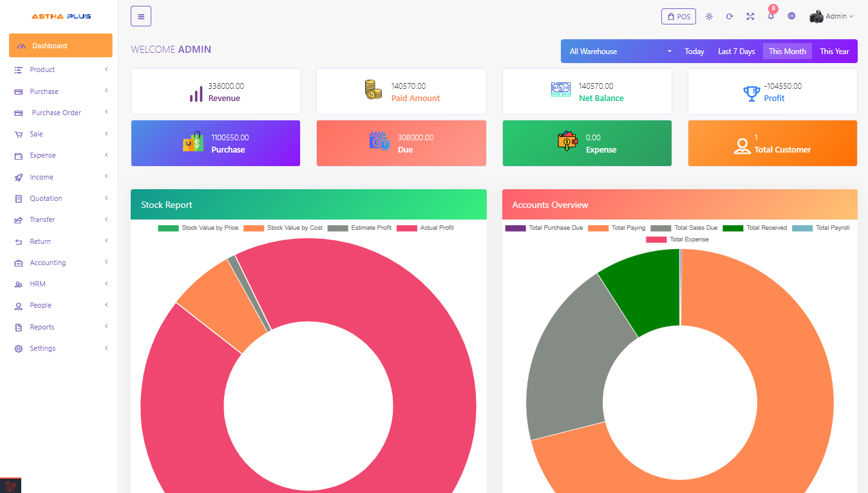Open the POS button
Viewport: 868px width, 493px height.
(678, 17)
